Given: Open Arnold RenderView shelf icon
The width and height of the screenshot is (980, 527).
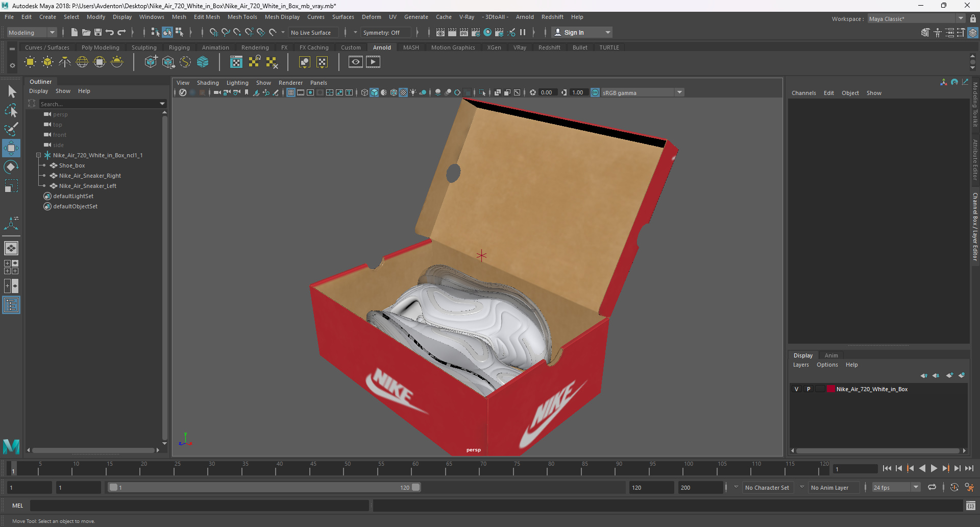Looking at the screenshot, I should click(356, 62).
